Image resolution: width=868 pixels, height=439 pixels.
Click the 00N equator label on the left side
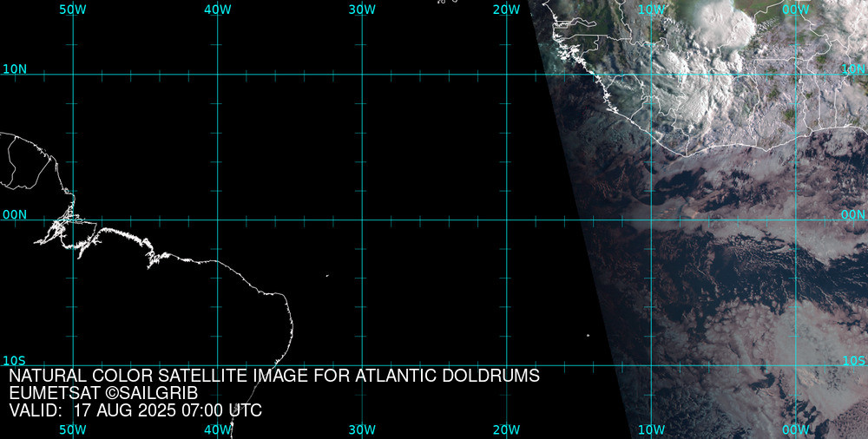coord(15,215)
